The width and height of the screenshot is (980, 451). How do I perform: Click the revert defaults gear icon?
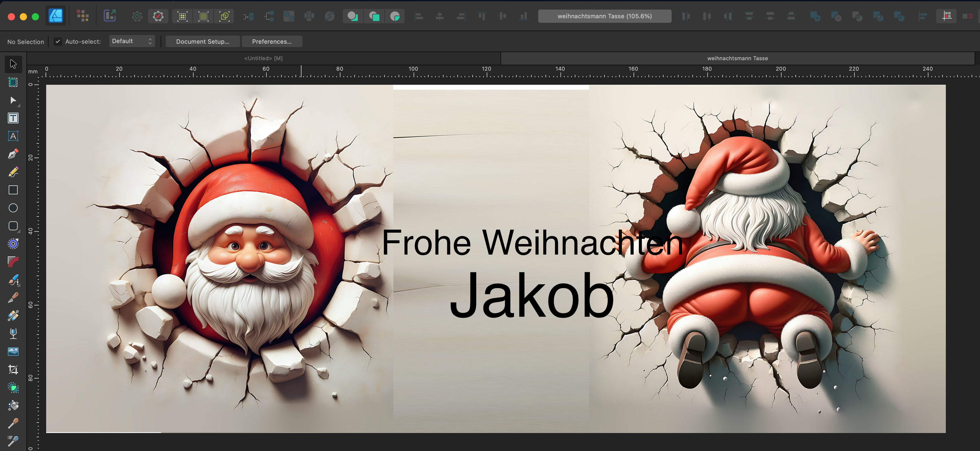158,16
